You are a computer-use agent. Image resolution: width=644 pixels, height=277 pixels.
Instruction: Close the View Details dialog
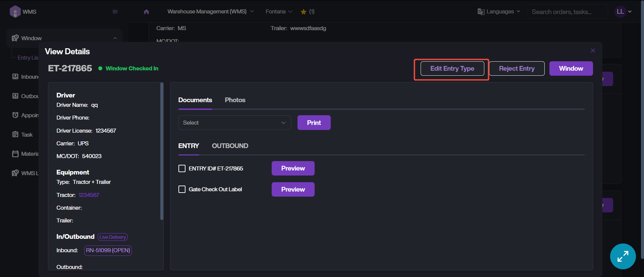[x=593, y=51]
